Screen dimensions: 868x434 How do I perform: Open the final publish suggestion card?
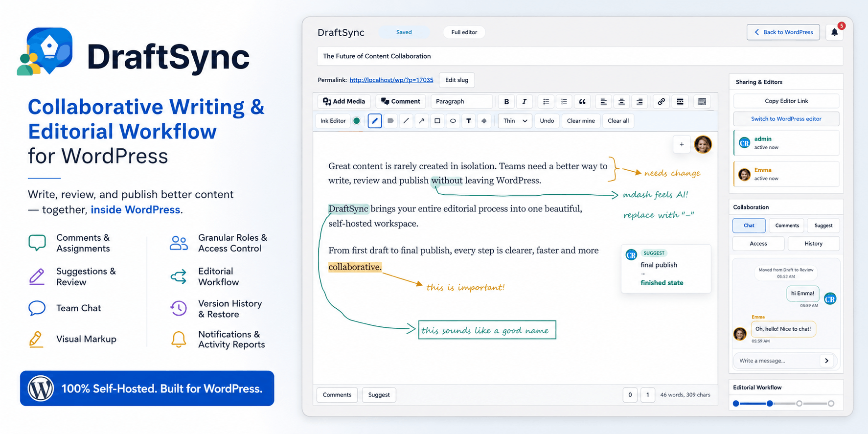(666, 269)
